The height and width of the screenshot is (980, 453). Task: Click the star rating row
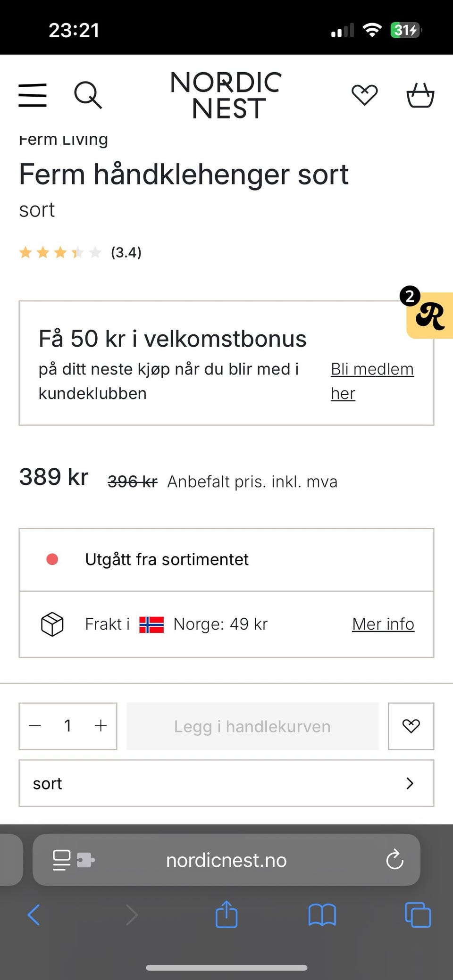pyautogui.click(x=80, y=252)
